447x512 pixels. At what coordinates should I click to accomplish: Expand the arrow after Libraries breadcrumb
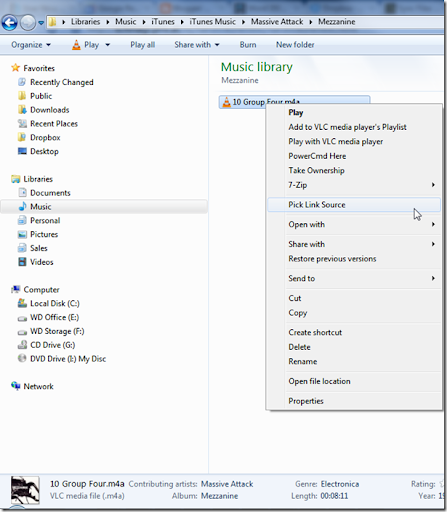108,22
